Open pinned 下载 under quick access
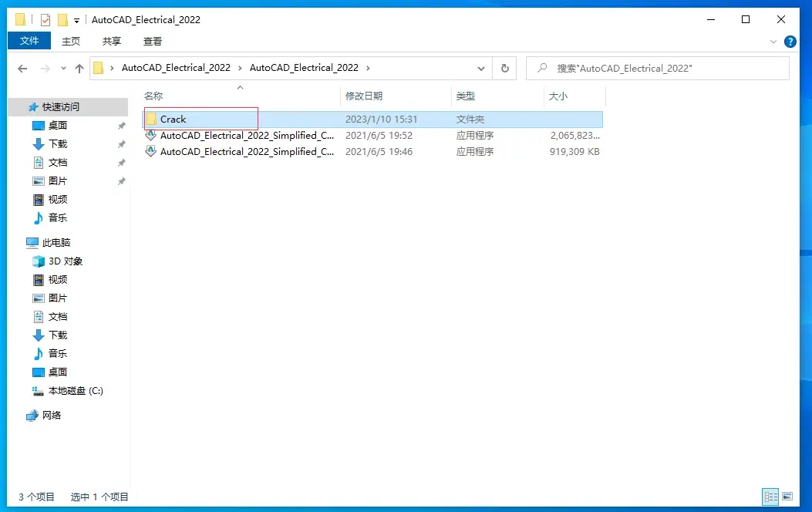 [x=58, y=144]
